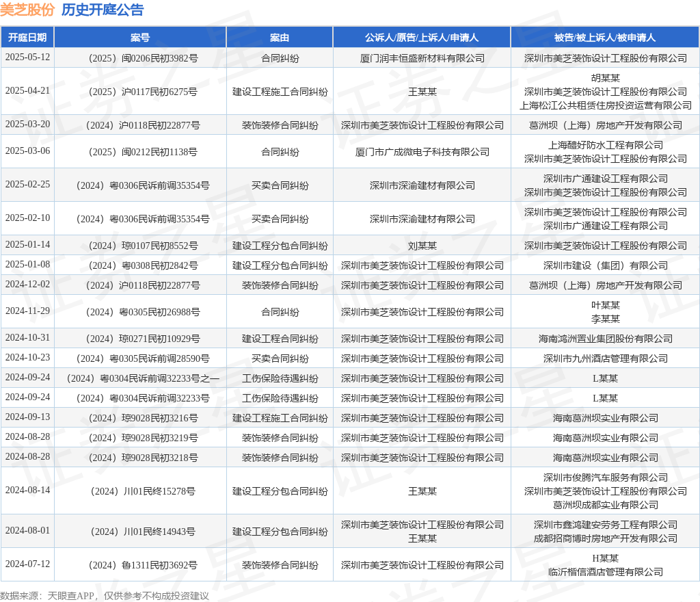
Task: Click defendant 胡某某
Action: point(606,78)
